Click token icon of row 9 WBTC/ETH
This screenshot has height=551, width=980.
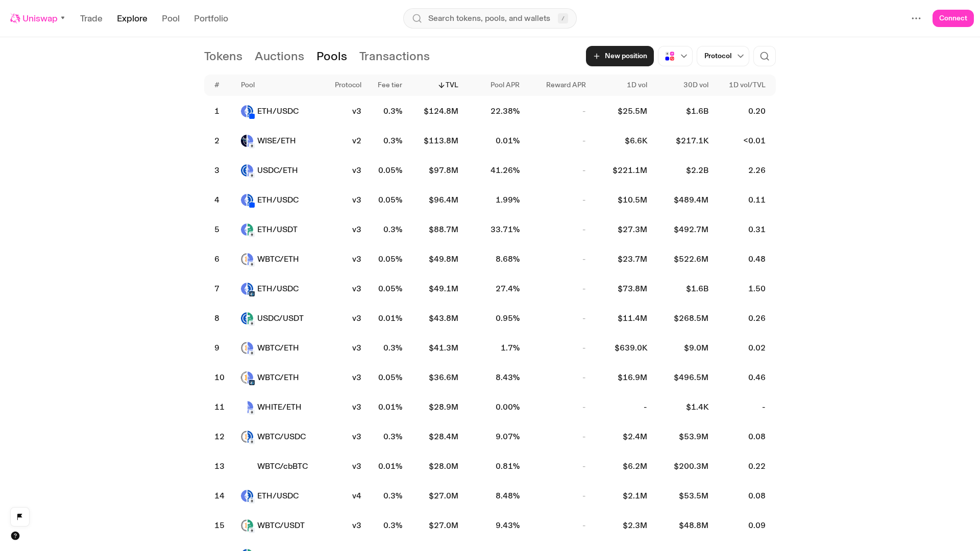(x=247, y=348)
